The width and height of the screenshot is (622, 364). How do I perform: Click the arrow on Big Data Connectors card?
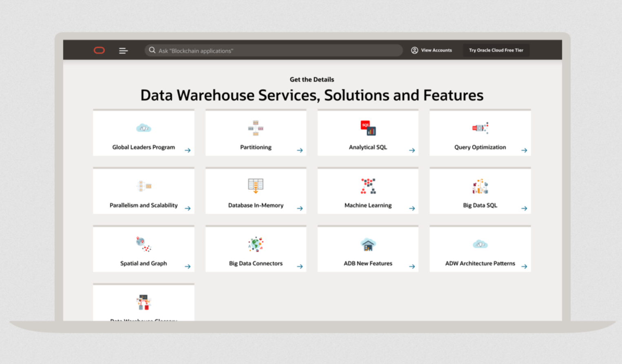tap(300, 267)
